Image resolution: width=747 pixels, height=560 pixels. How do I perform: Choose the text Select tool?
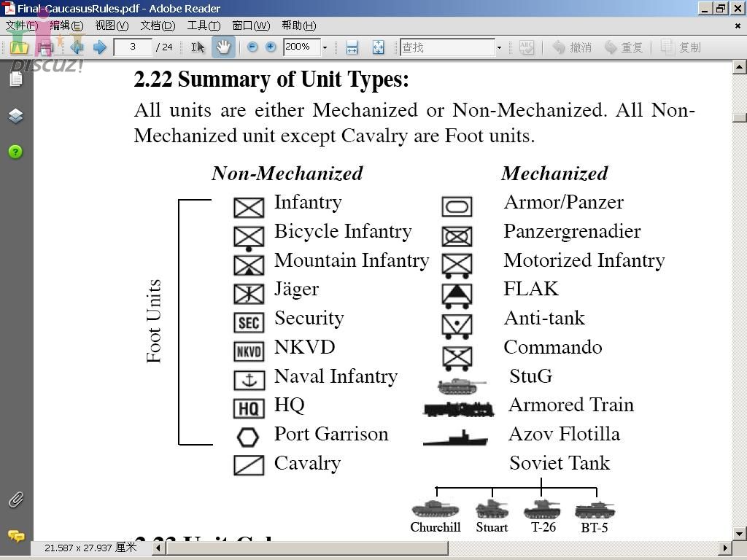[x=198, y=47]
